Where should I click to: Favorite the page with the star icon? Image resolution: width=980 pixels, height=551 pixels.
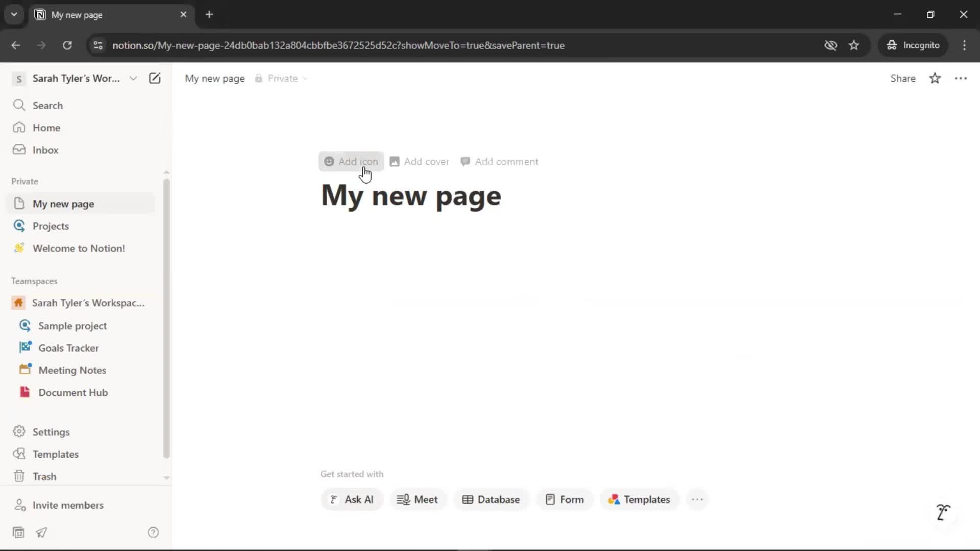(x=935, y=78)
